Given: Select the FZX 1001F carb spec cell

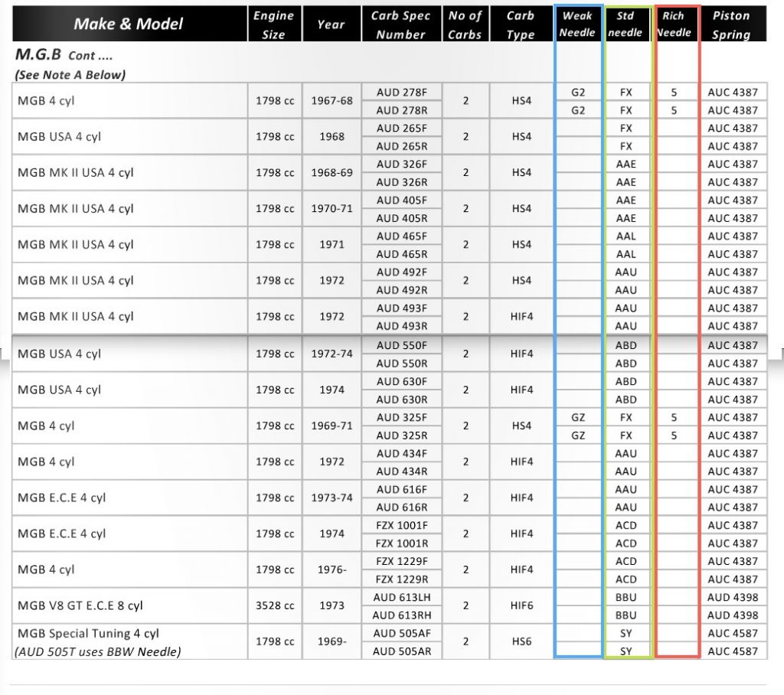Looking at the screenshot, I should click(401, 526).
